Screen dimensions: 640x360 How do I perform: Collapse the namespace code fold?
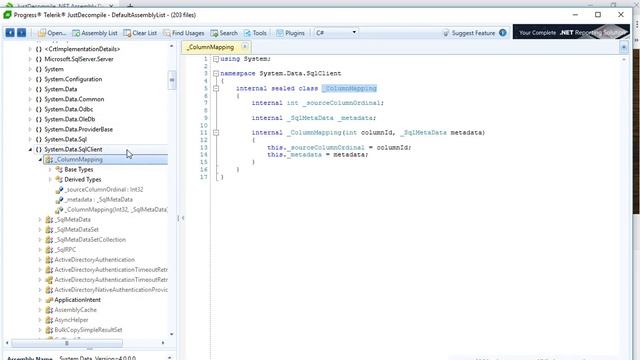pyautogui.click(x=216, y=73)
